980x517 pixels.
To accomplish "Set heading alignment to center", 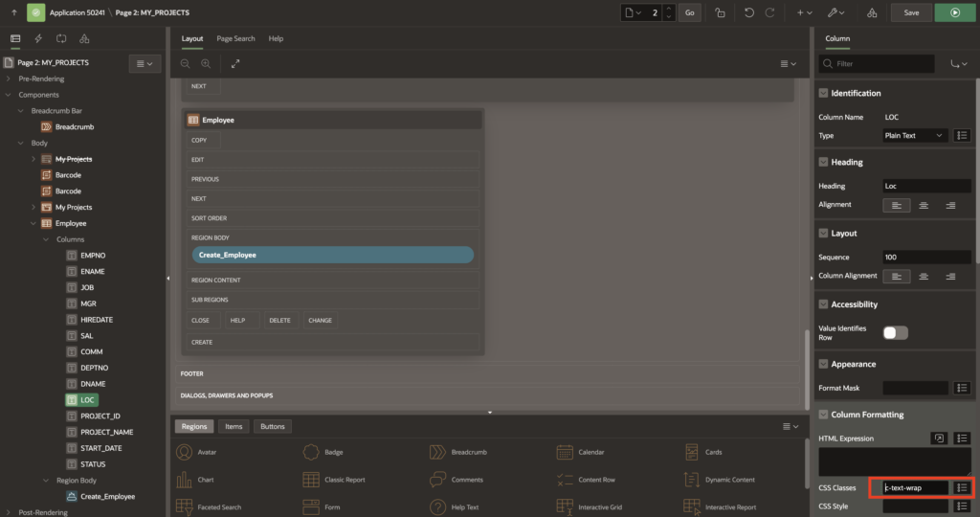I will 924,205.
